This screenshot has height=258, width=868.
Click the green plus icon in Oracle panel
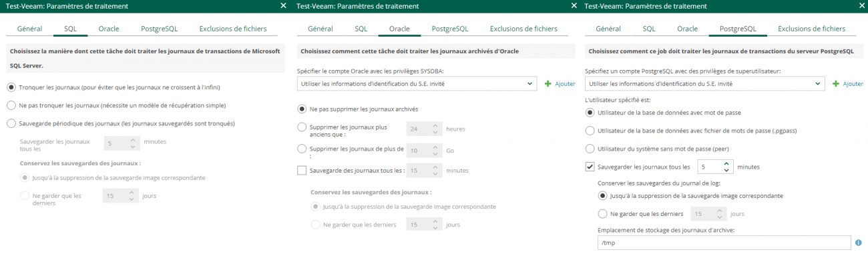click(548, 84)
